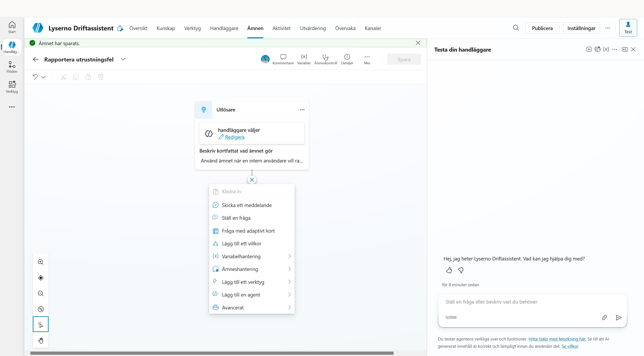Click the Publicera button
Viewport: 644px width, 356px height.
coord(542,28)
